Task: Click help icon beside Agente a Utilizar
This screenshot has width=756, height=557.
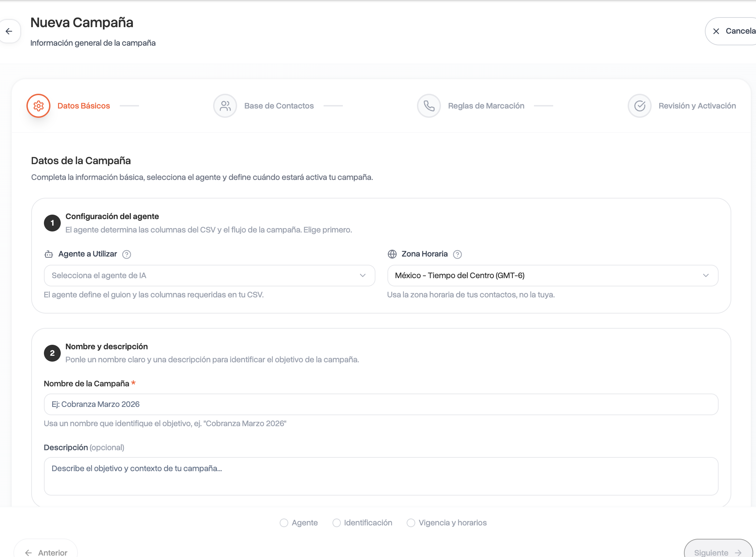Action: 127,254
